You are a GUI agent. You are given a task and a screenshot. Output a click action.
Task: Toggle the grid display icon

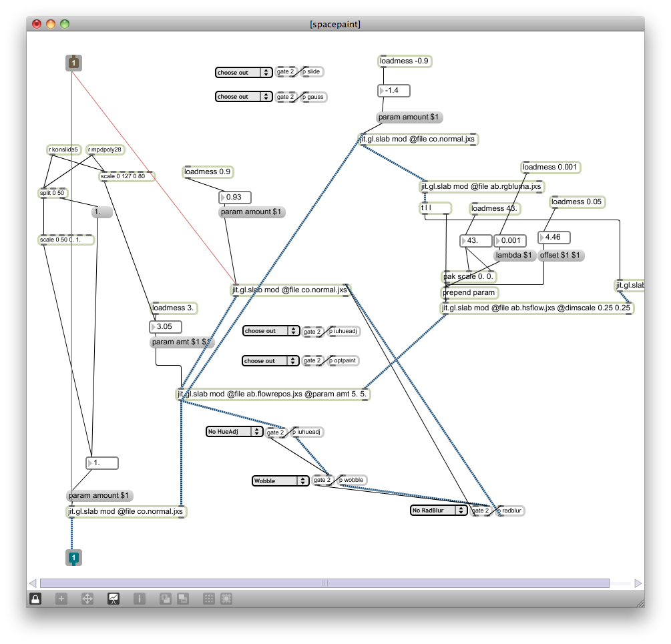pyautogui.click(x=209, y=599)
